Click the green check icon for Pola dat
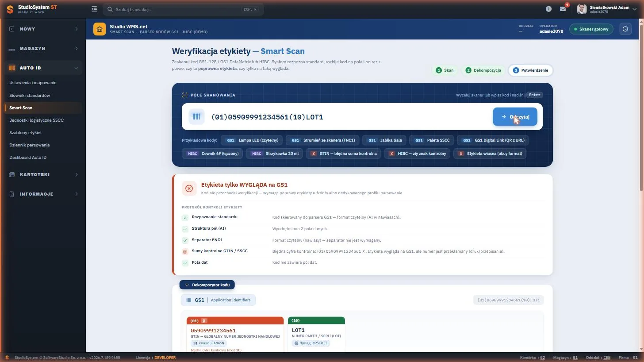Screen dimensions: 644x362 [x=185, y=263]
